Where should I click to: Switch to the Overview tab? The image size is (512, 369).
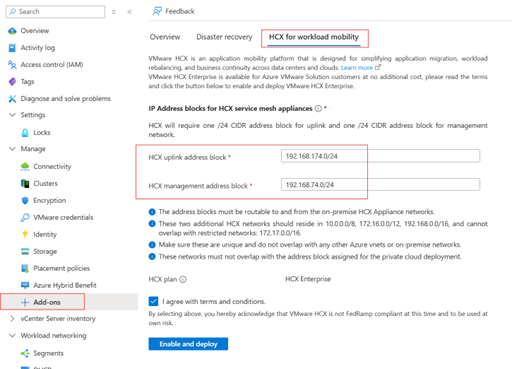coord(165,37)
